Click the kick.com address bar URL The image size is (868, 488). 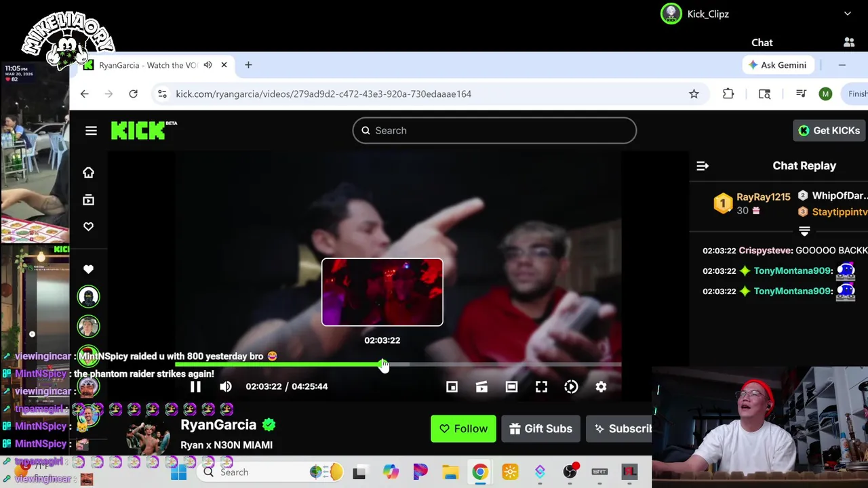point(323,94)
